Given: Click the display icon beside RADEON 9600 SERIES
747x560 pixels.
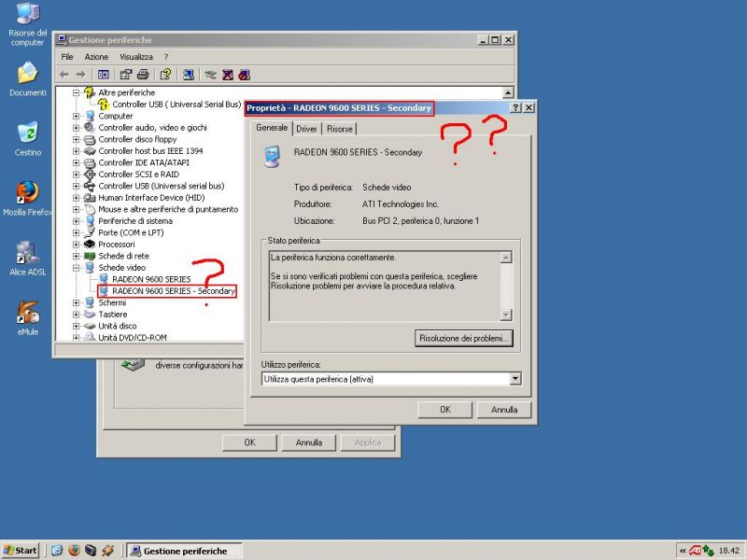Looking at the screenshot, I should click(104, 279).
